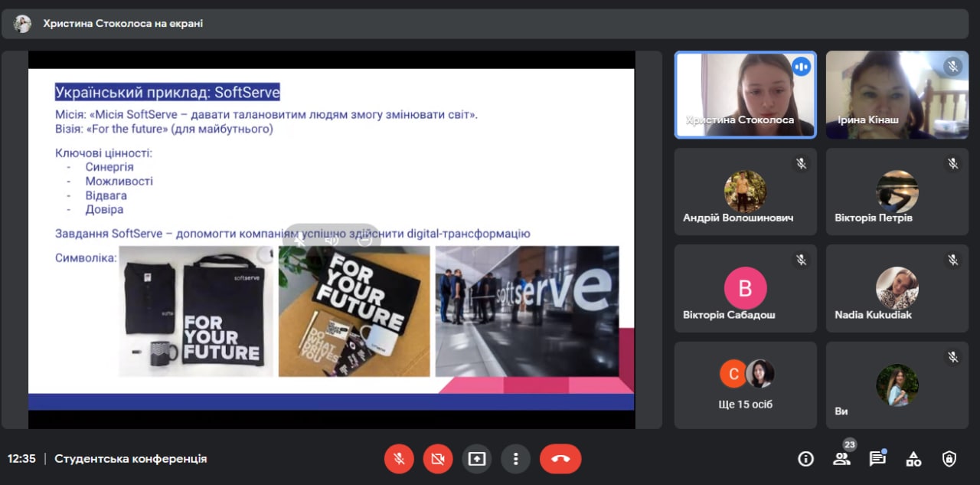Show everyone with the people icon
The height and width of the screenshot is (485, 980).
pyautogui.click(x=841, y=459)
